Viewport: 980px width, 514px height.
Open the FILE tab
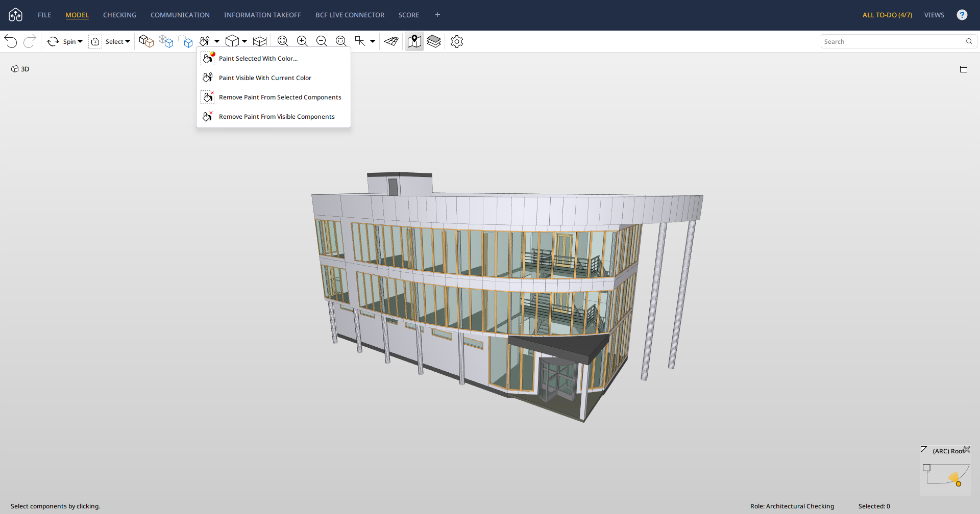coord(44,15)
